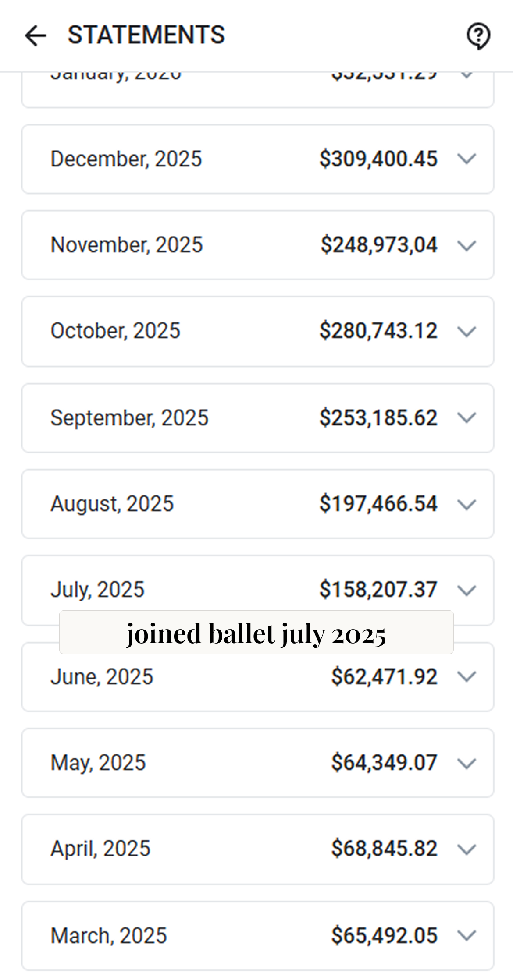Expand the June, 2025 statement chevron
This screenshot has width=513, height=980.
coord(467,677)
